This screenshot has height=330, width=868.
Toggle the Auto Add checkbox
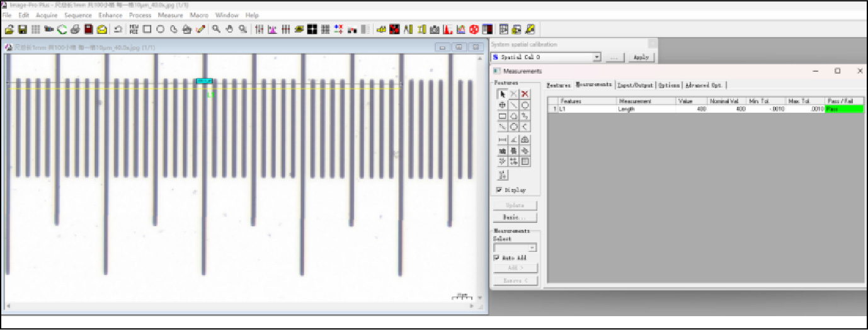tap(497, 258)
